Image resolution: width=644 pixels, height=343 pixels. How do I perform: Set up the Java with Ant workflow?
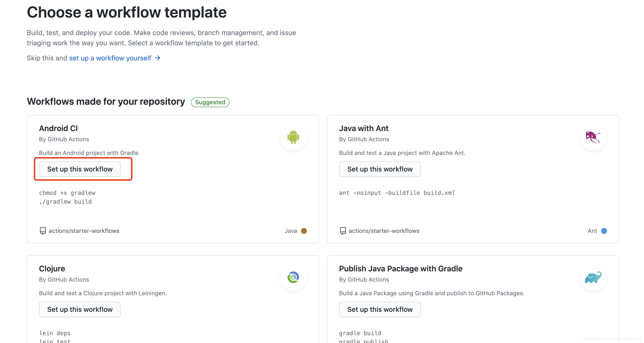tap(379, 169)
